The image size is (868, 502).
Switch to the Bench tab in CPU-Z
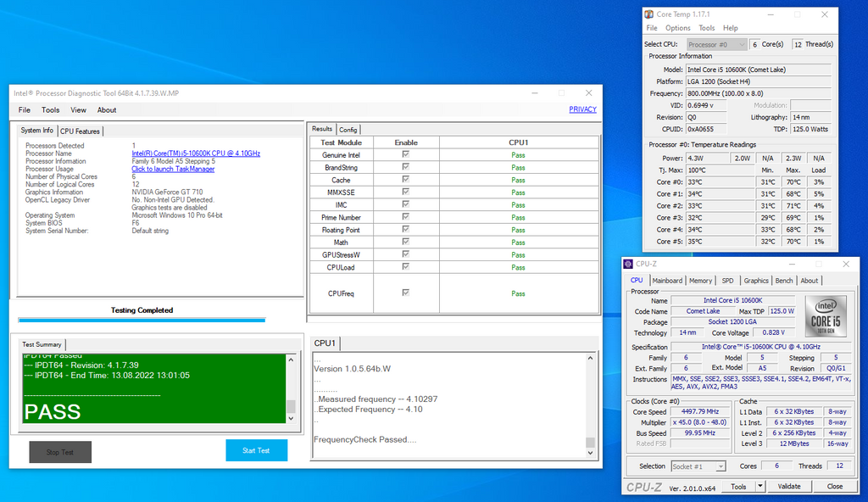click(x=784, y=281)
